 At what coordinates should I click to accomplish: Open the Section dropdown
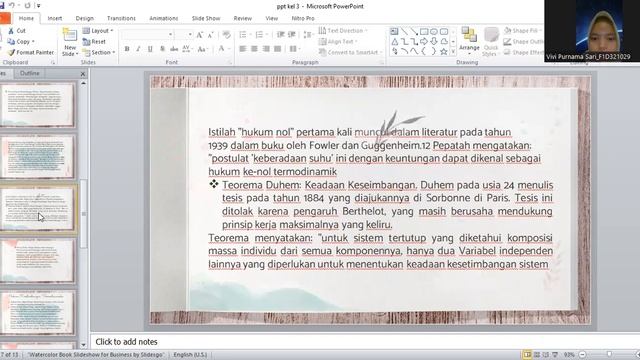pos(99,52)
